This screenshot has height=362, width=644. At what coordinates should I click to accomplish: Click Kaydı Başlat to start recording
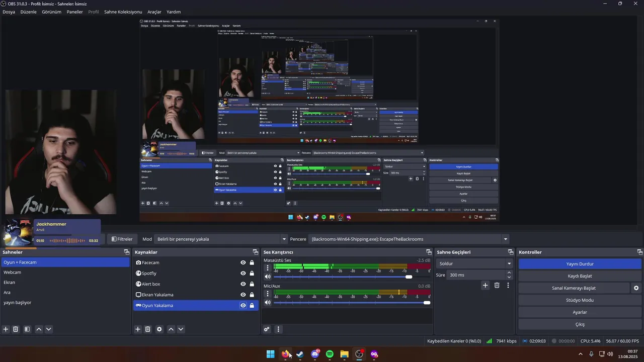(580, 276)
